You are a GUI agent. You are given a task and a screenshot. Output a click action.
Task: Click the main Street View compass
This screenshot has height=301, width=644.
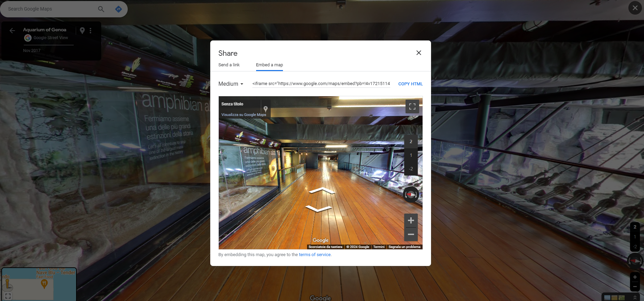(x=635, y=261)
